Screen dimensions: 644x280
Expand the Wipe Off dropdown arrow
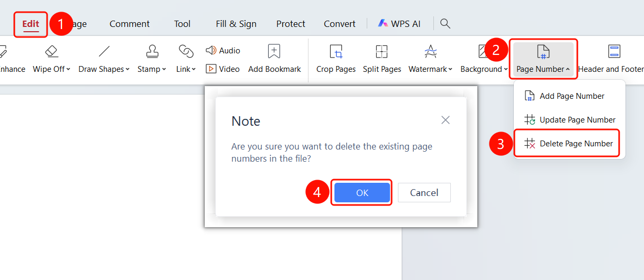pyautogui.click(x=69, y=69)
